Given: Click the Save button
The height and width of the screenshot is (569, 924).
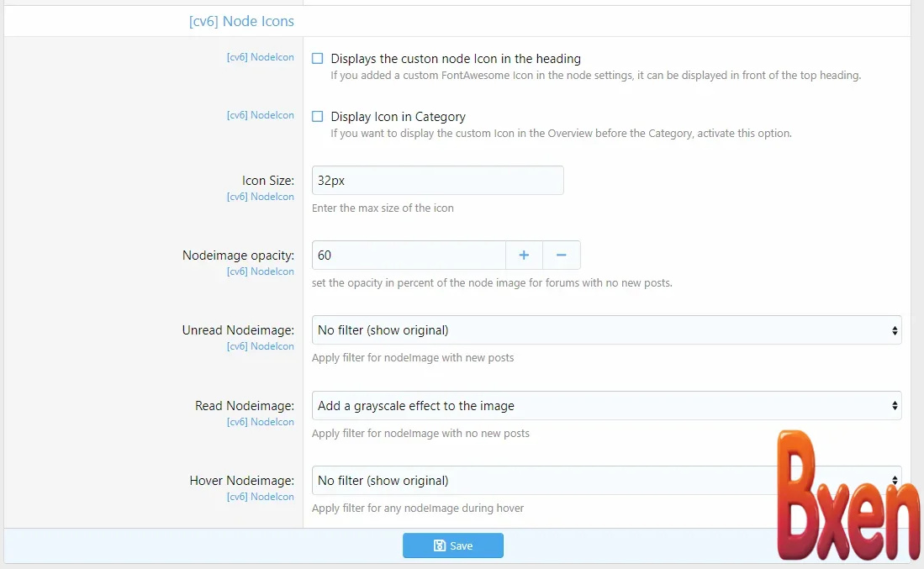Looking at the screenshot, I should coord(452,545).
